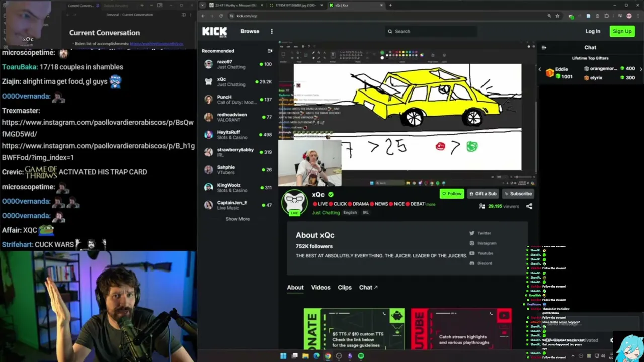
Task: Open xQc's Twitter link
Action: (480, 233)
